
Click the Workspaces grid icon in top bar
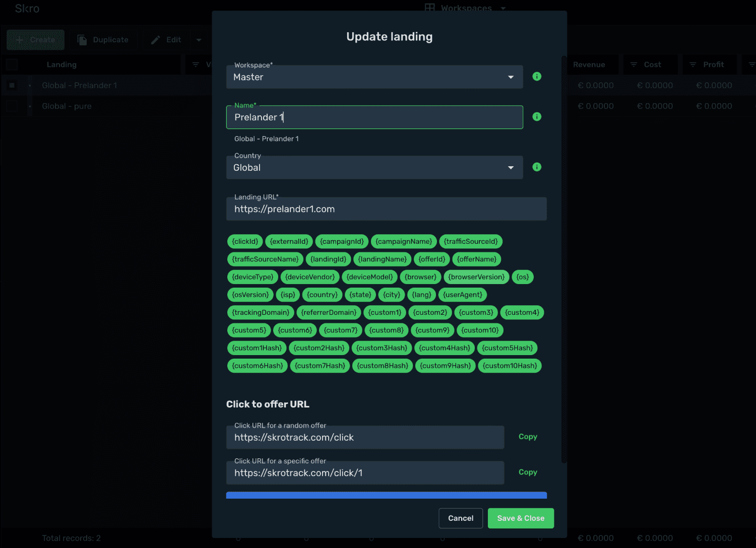(429, 8)
